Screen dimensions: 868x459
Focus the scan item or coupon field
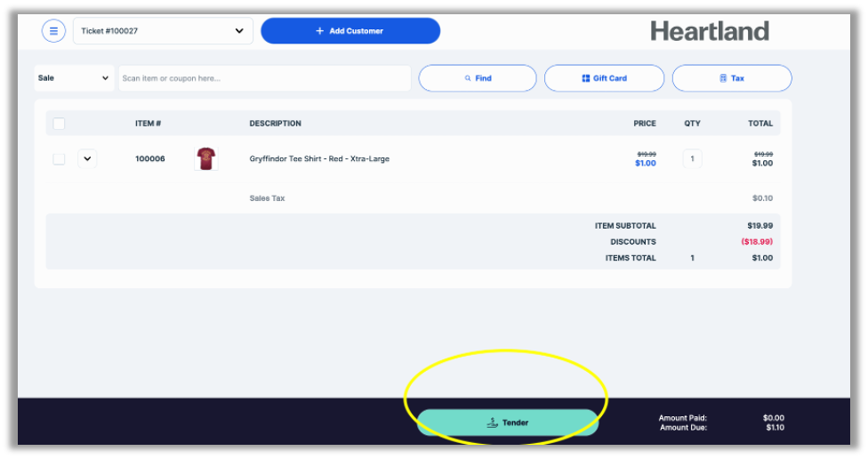pos(264,78)
